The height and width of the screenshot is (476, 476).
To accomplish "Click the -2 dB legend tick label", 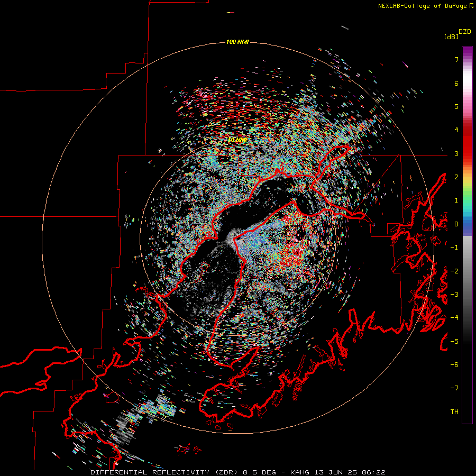I will [454, 271].
